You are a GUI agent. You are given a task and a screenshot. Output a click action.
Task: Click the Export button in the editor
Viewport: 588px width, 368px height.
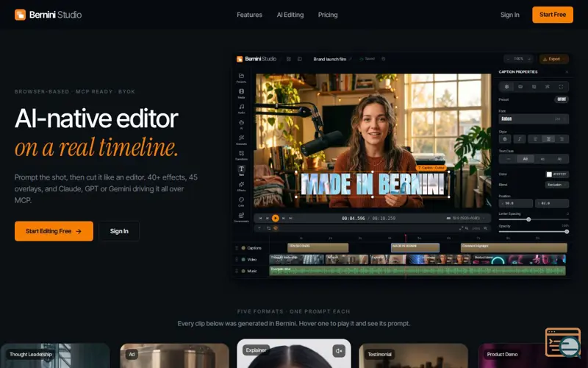tap(554, 59)
